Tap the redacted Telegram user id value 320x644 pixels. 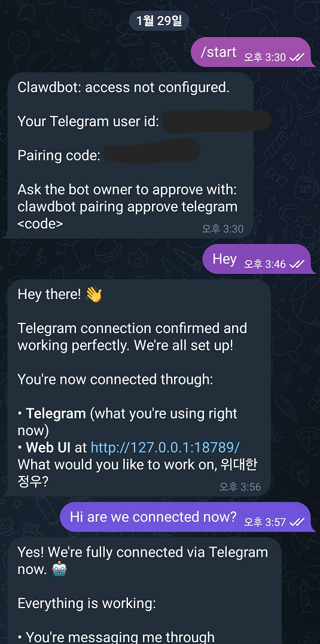pyautogui.click(x=217, y=121)
